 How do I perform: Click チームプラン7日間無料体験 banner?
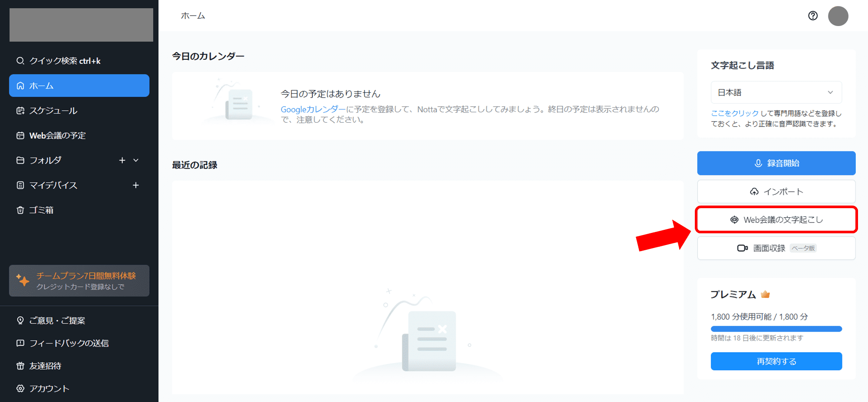79,281
